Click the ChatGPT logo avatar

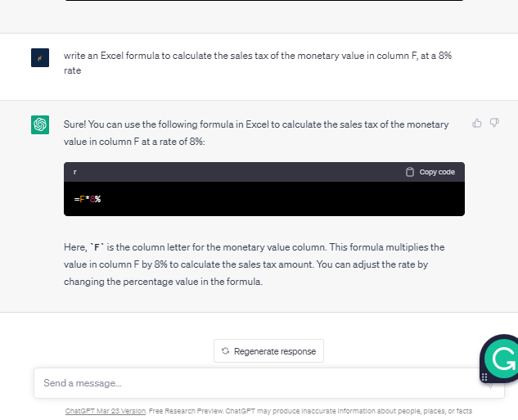click(x=40, y=124)
